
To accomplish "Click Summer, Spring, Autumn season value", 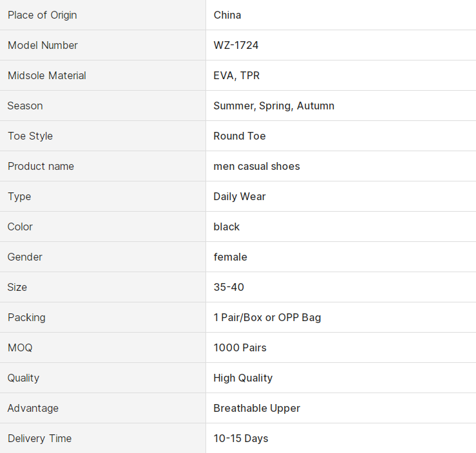I will point(274,106).
